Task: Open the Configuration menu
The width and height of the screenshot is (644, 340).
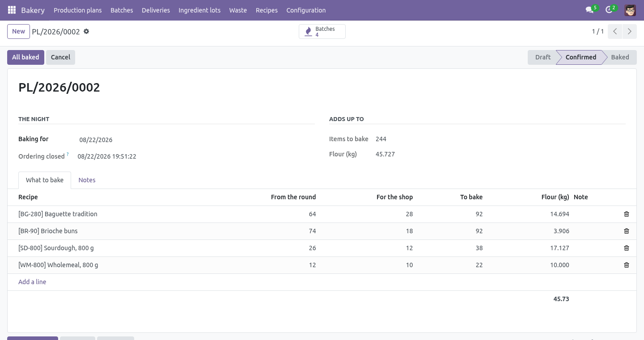Action: pyautogui.click(x=306, y=10)
